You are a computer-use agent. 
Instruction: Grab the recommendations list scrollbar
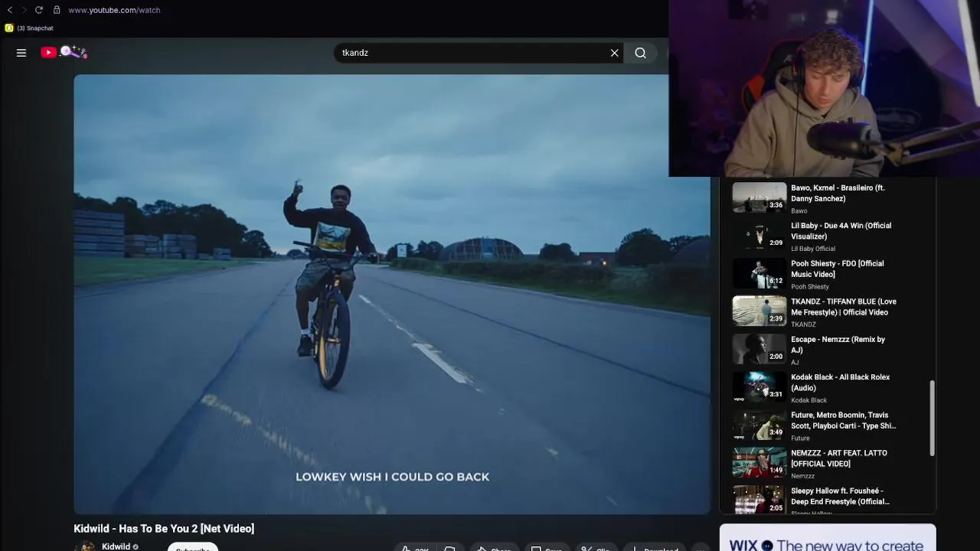[932, 418]
